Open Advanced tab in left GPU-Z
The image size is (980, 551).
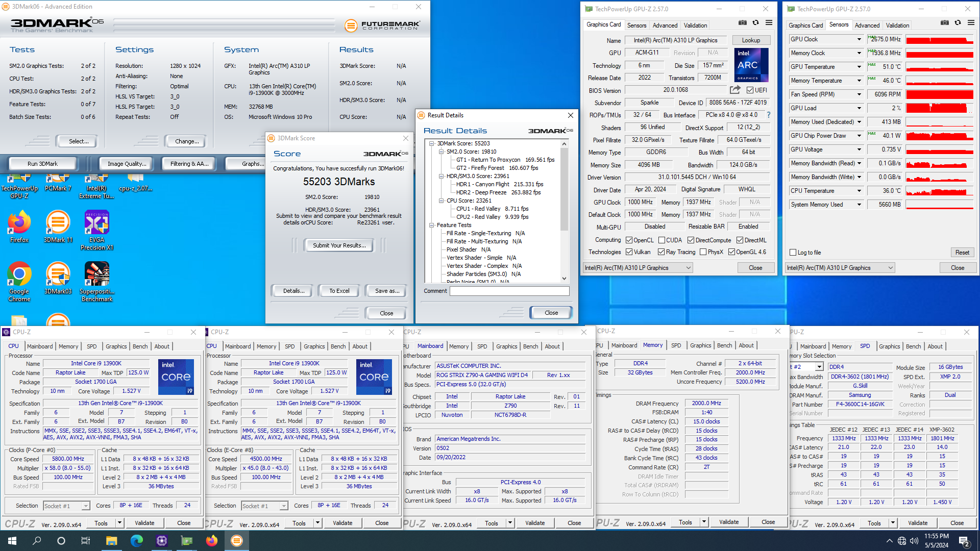tap(665, 25)
